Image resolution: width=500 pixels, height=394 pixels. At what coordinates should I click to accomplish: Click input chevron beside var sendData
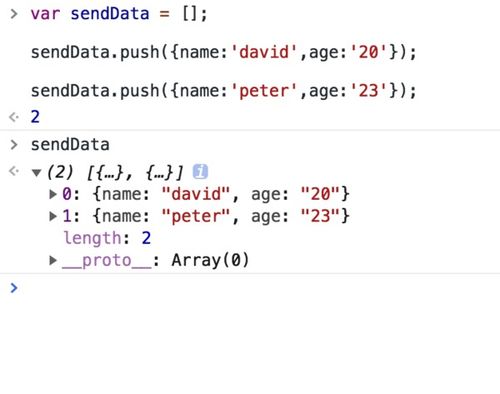pos(14,14)
